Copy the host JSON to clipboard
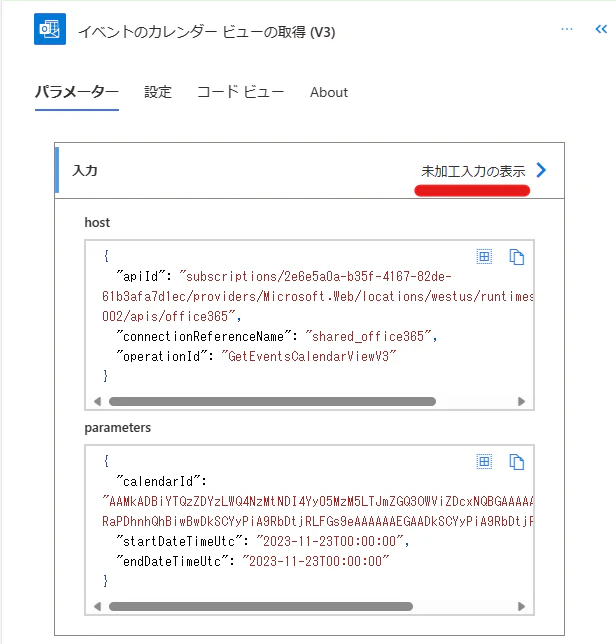The width and height of the screenshot is (616, 644). point(517,257)
